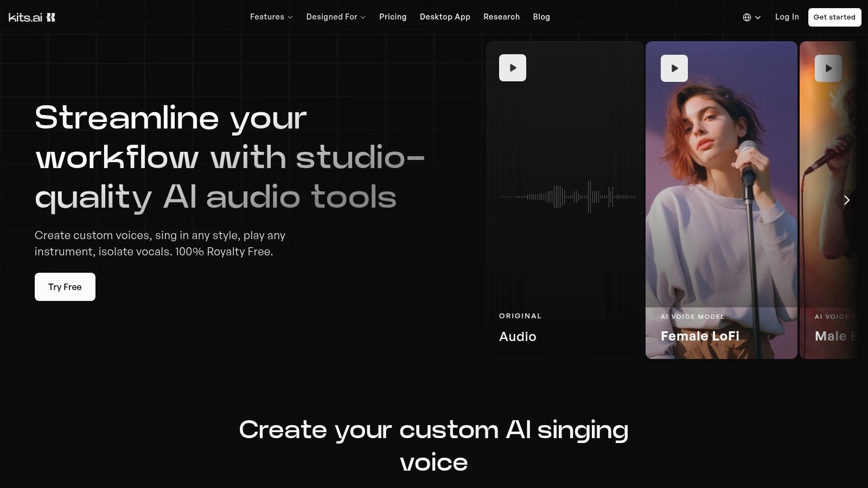Screen dimensions: 868x488
Task: Go to the Research section
Action: [x=501, y=17]
